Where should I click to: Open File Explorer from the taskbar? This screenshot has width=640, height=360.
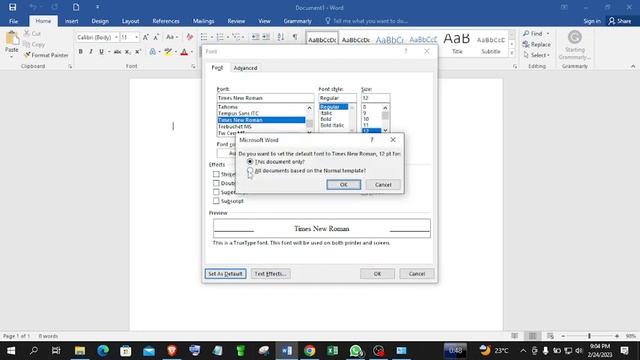click(80, 351)
